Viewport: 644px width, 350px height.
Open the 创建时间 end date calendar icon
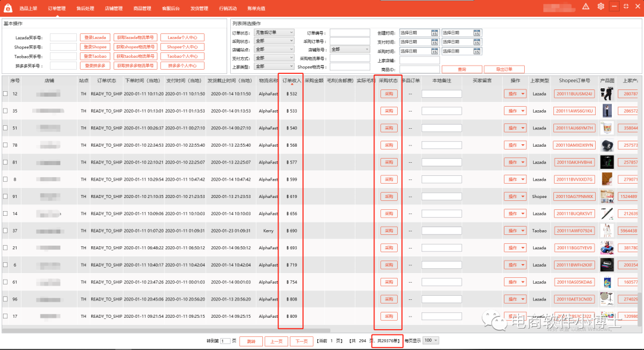(476, 33)
